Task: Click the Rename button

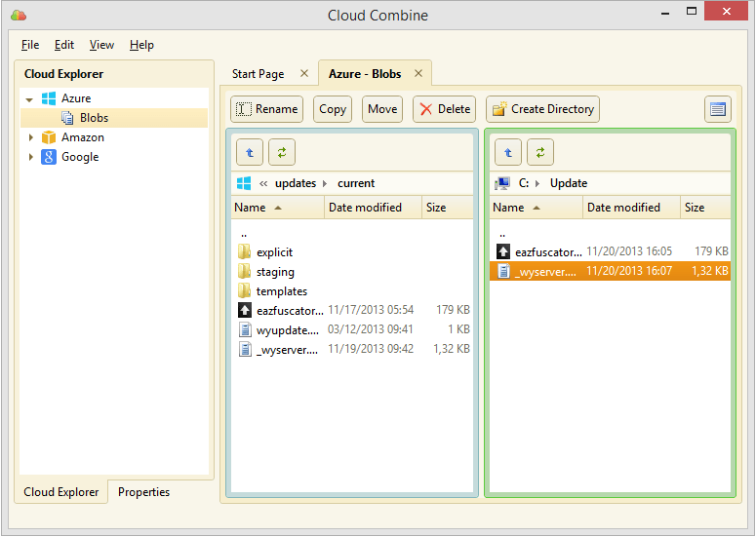Action: click(x=266, y=109)
